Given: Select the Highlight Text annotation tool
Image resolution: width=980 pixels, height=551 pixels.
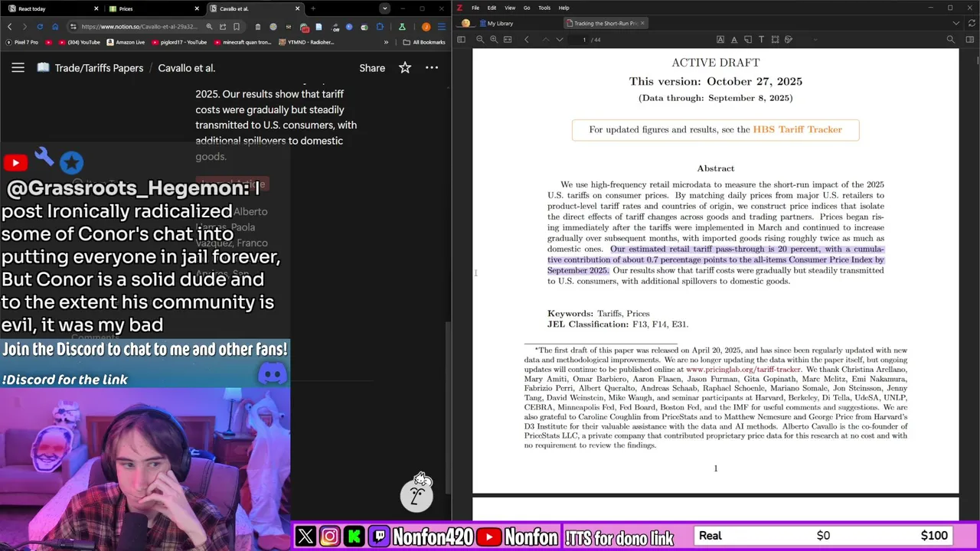Looking at the screenshot, I should pyautogui.click(x=720, y=39).
